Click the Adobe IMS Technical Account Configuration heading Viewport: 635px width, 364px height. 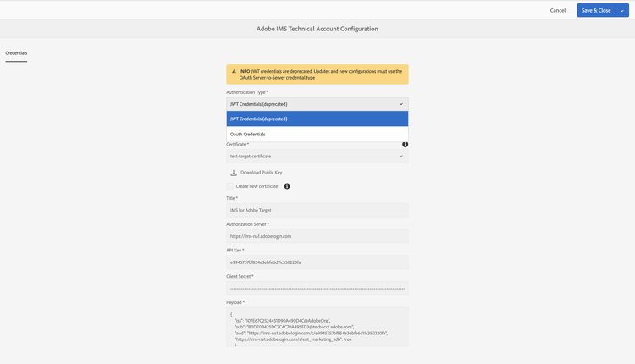(x=317, y=29)
